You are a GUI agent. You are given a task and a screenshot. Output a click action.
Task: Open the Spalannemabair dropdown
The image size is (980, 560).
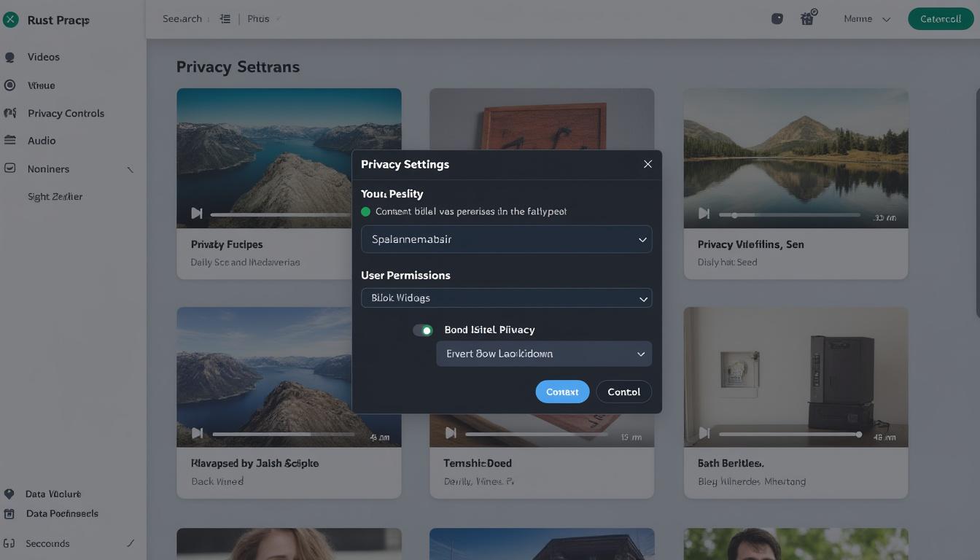coord(506,239)
